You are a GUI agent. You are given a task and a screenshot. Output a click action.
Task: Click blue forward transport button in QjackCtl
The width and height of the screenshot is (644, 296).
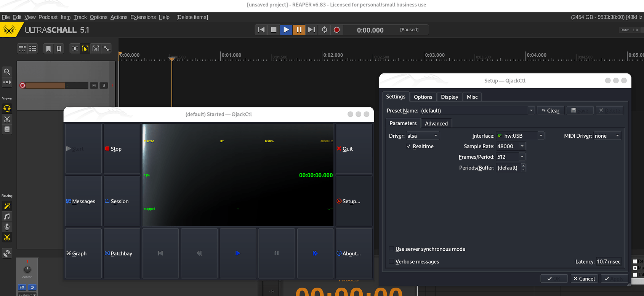tap(315, 253)
